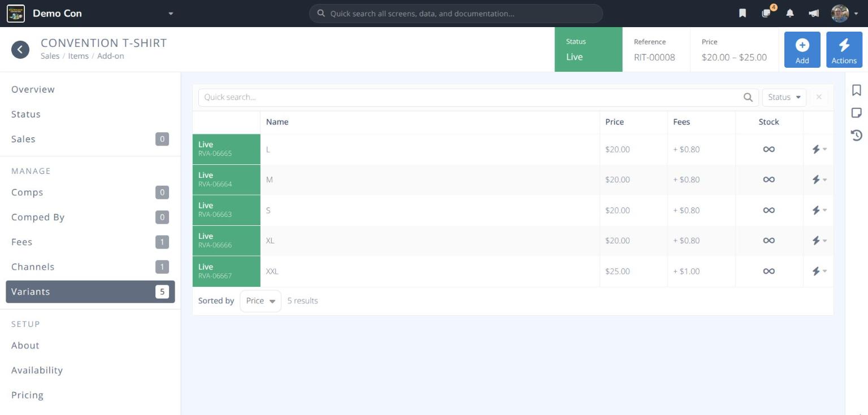Click the $25.00 price of XXL

pos(617,271)
